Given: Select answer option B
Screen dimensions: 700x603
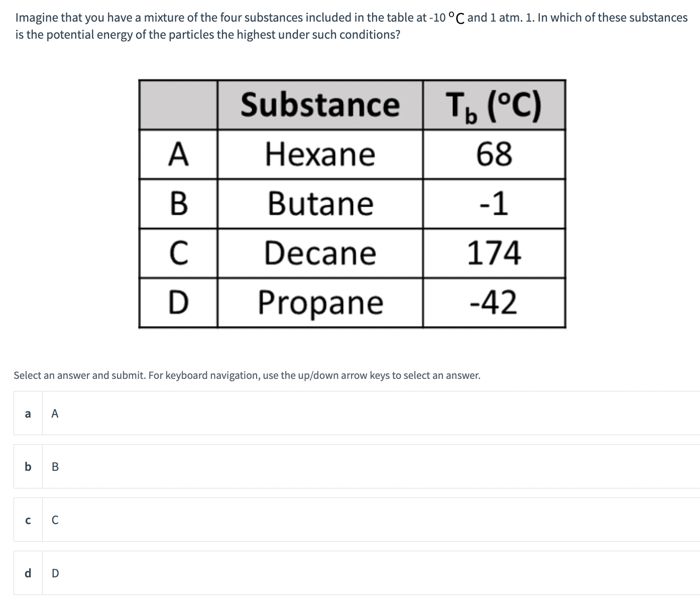Looking at the screenshot, I should pos(357,466).
